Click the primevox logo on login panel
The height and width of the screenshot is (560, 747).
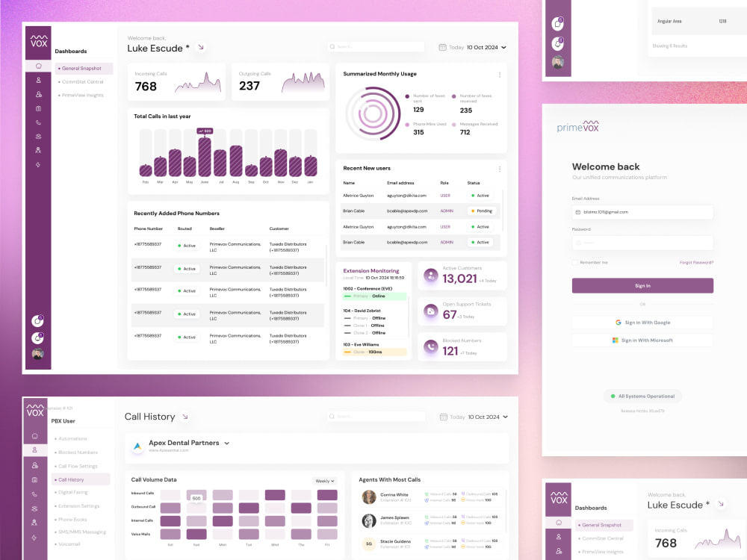click(578, 126)
